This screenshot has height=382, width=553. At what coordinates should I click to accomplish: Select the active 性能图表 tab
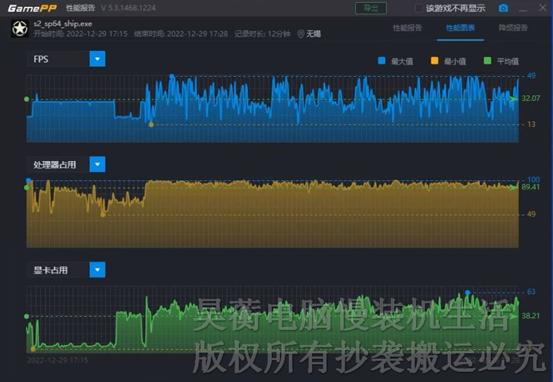(x=460, y=28)
